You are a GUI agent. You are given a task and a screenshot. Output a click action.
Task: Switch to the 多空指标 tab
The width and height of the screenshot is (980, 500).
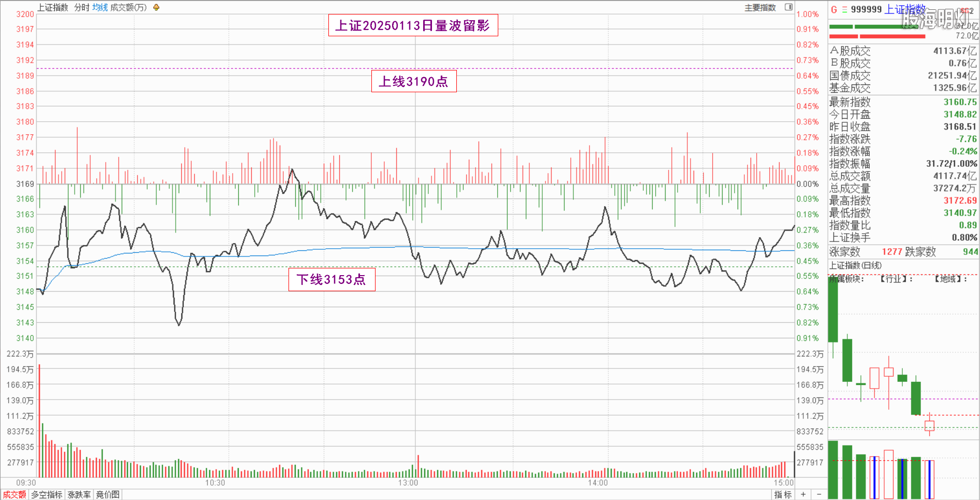pyautogui.click(x=47, y=494)
